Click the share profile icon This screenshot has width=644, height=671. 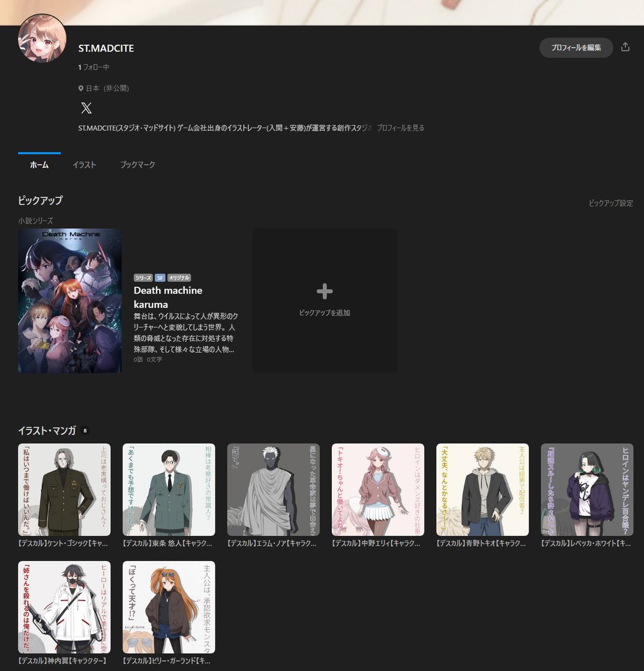[627, 48]
